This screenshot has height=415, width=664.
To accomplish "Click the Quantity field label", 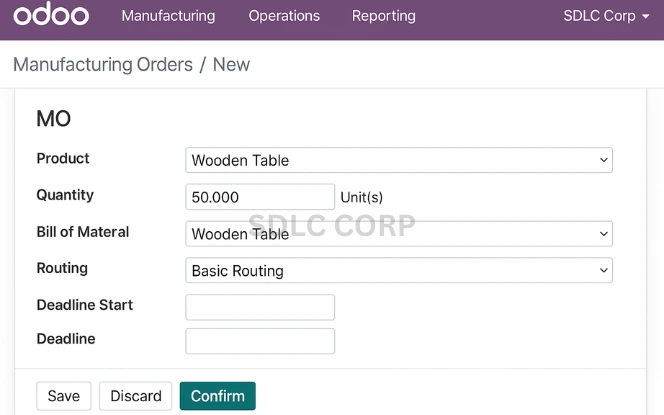I will point(65,195).
